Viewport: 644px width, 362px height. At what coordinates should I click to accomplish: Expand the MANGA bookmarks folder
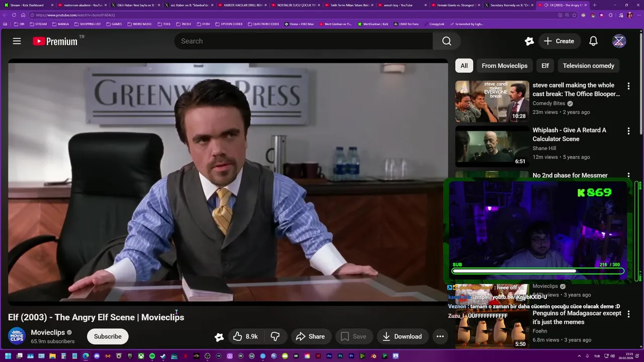[x=60, y=24]
